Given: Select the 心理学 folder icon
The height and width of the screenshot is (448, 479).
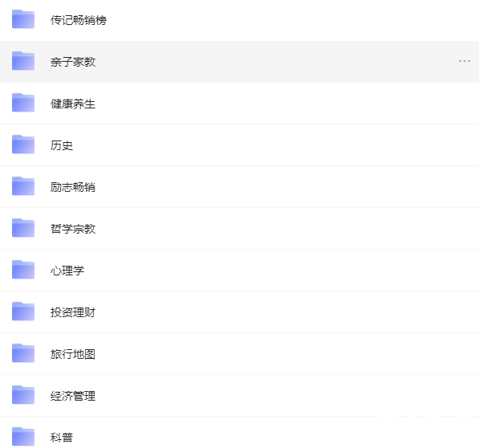Looking at the screenshot, I should pyautogui.click(x=23, y=270).
